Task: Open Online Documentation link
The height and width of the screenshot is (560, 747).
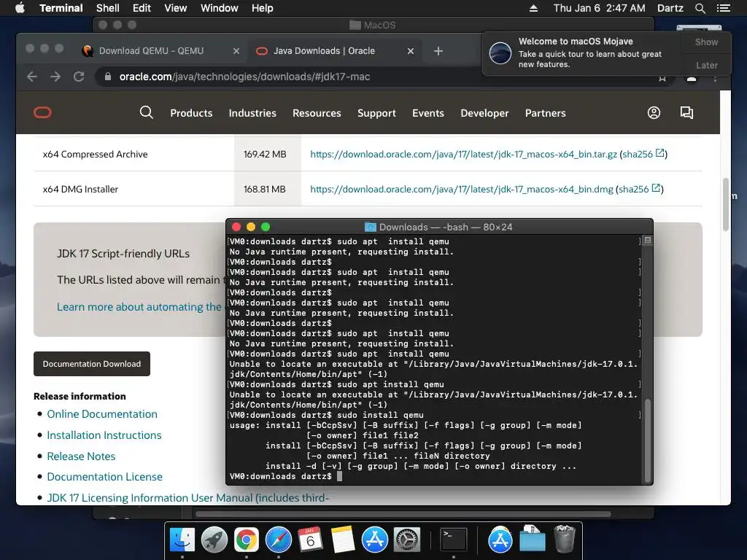Action: coord(102,414)
